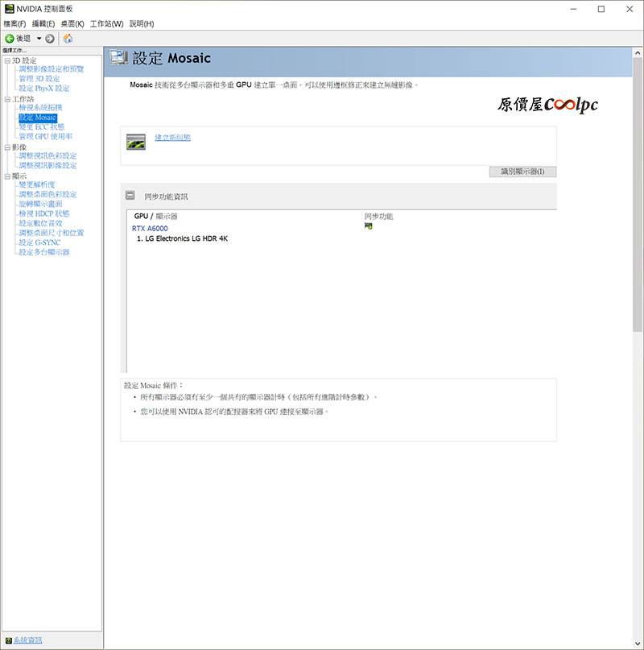Collapse the 顯示 tree group

pos(7,176)
